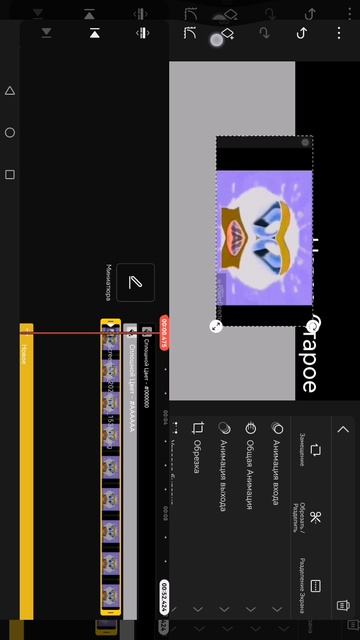
Task: Select the split-at-playhead timeline icon
Action: [x=142, y=33]
